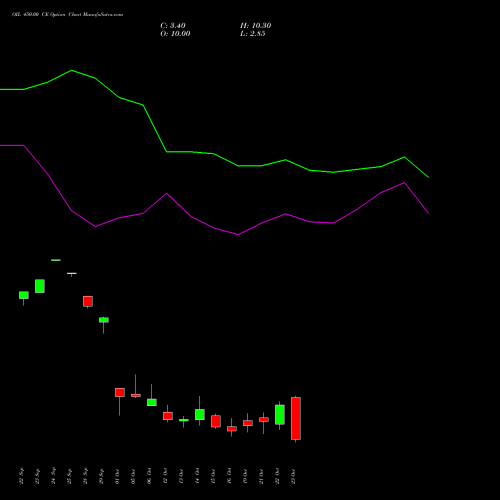Click the '22 Sep' date axis label
The width and height of the screenshot is (500, 500).
click(x=21, y=476)
